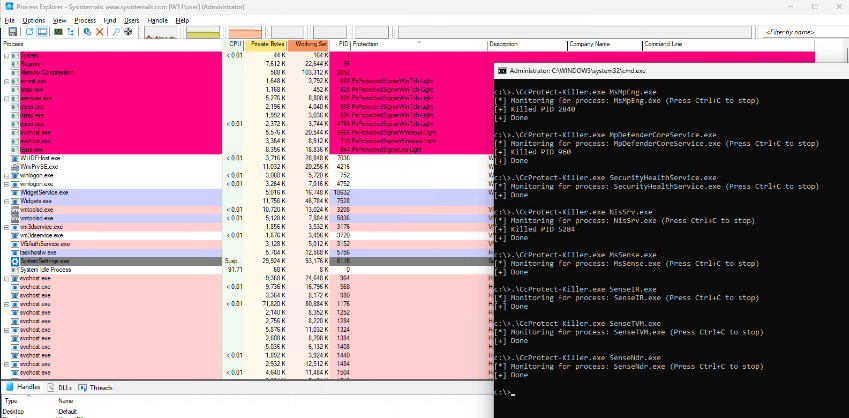This screenshot has width=849, height=418.
Task: Select the smss.exe process row
Action: pyautogui.click(x=247, y=90)
